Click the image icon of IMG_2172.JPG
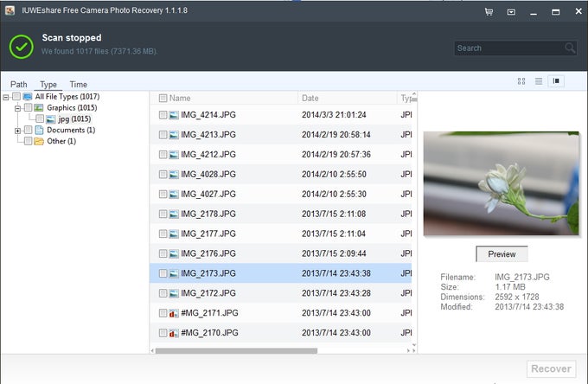 click(x=174, y=293)
